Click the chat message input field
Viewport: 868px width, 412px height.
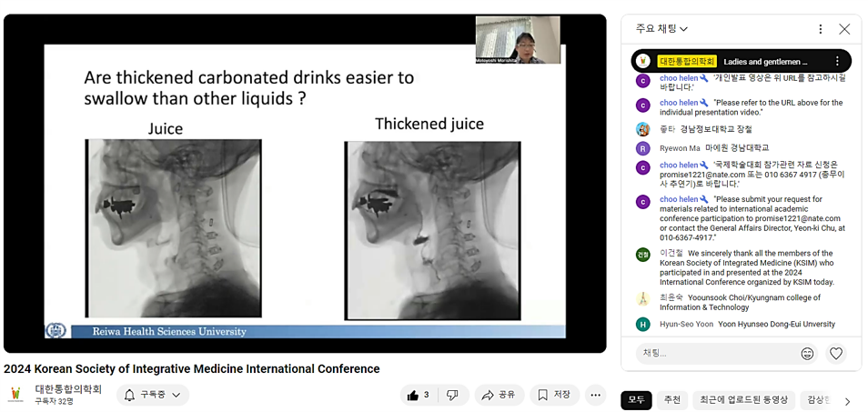(714, 354)
